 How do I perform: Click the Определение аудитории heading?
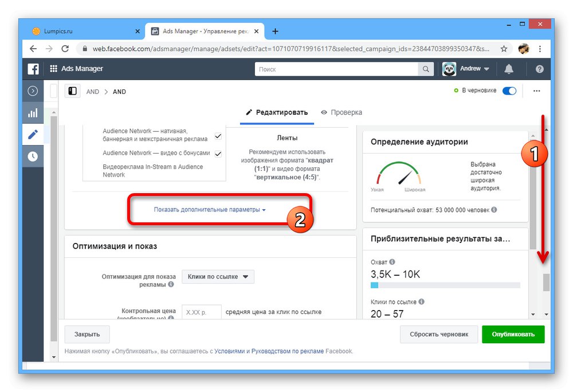[x=419, y=142]
